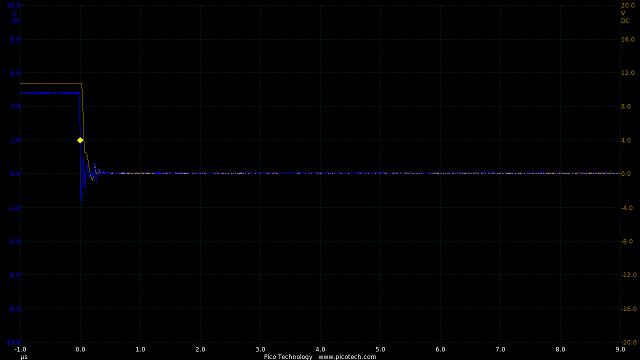
Task: Click the Pico Technology footer text
Action: click(x=288, y=356)
